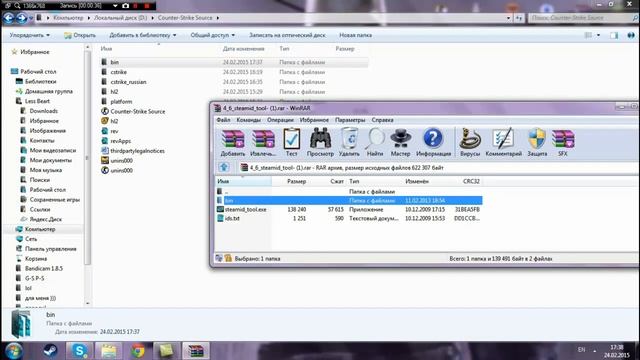Select thirdpartylegalnotices file
This screenshot has width=640, height=360.
(x=137, y=151)
